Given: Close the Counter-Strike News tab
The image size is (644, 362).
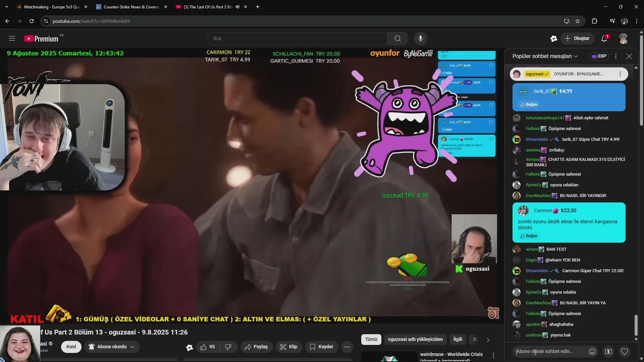Looking at the screenshot, I should [x=166, y=7].
